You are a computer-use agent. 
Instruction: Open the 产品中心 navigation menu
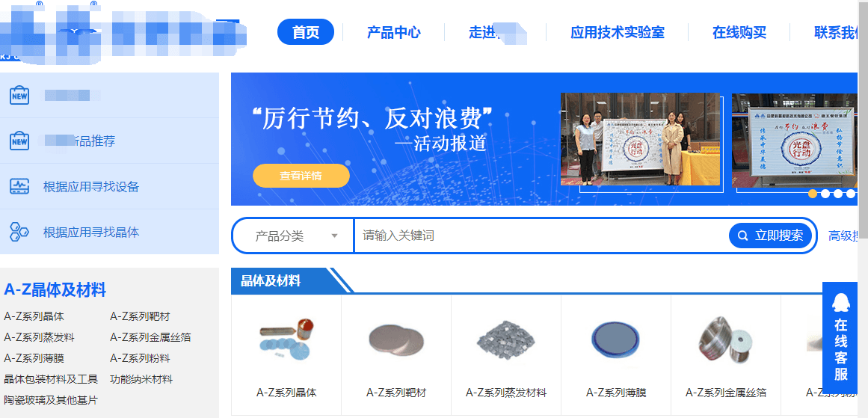pos(393,32)
